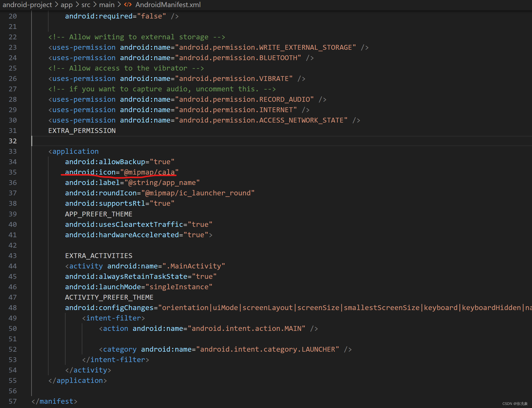Click the EXTRA_ACTIVITIES placeholder
The width and height of the screenshot is (532, 408).
coord(99,256)
